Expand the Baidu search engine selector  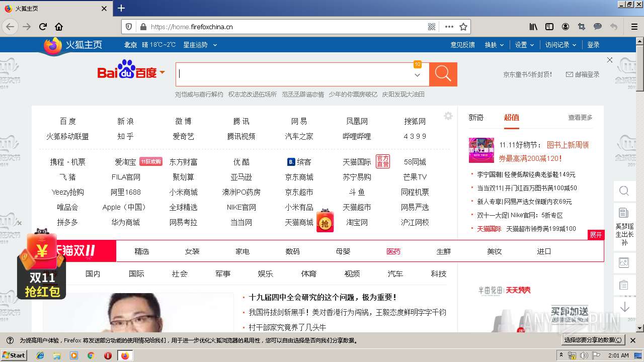pyautogui.click(x=163, y=73)
